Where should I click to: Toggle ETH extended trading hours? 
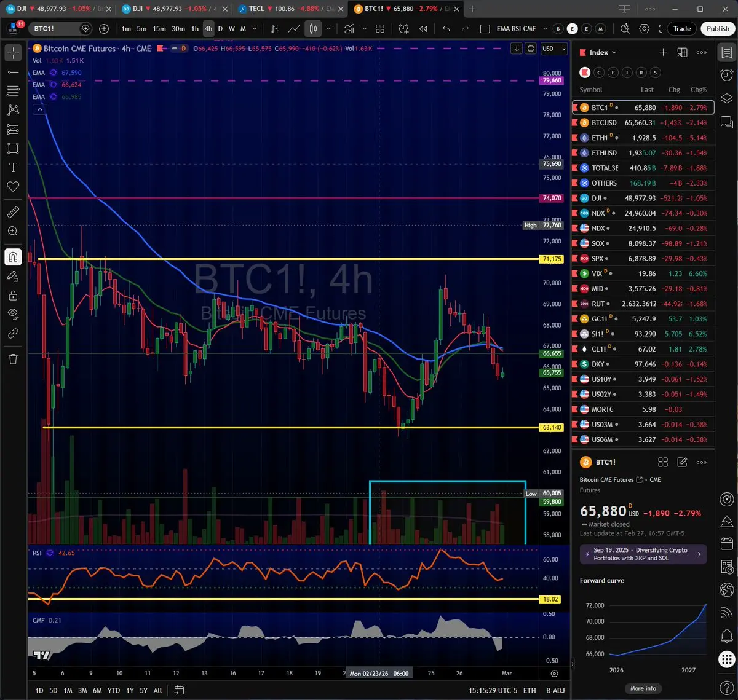point(530,691)
